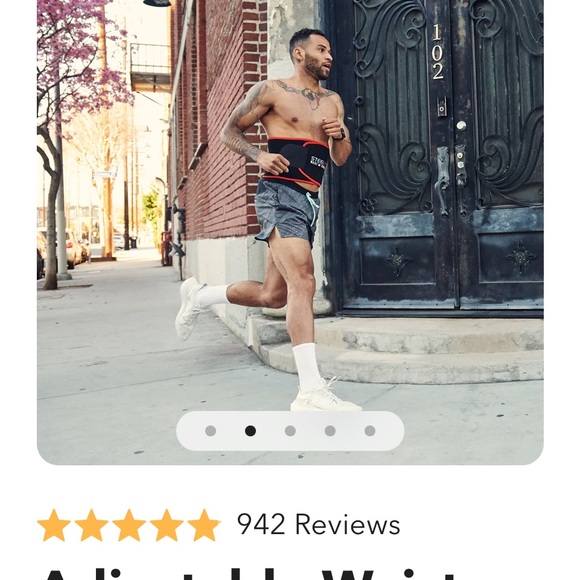Go to the fourth carousel slide dot

tap(330, 431)
